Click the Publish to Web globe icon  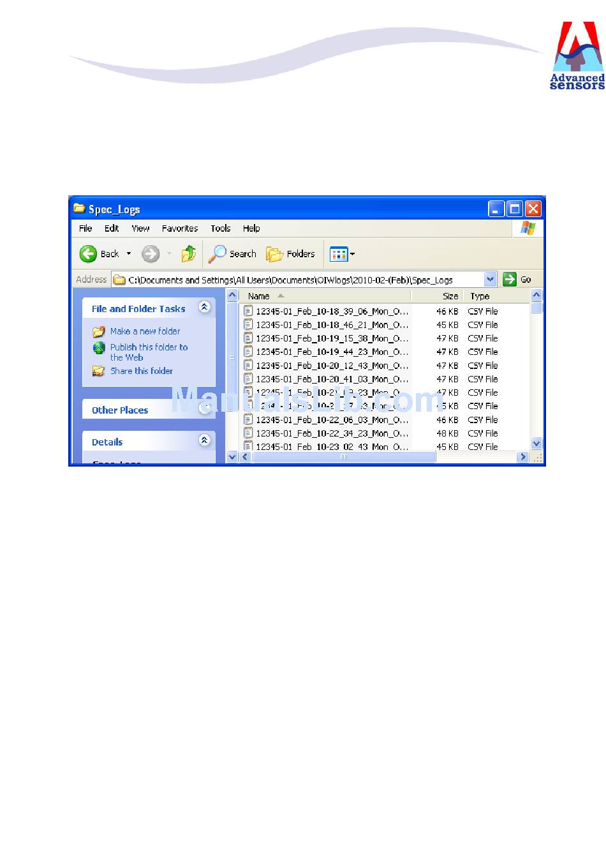99,348
